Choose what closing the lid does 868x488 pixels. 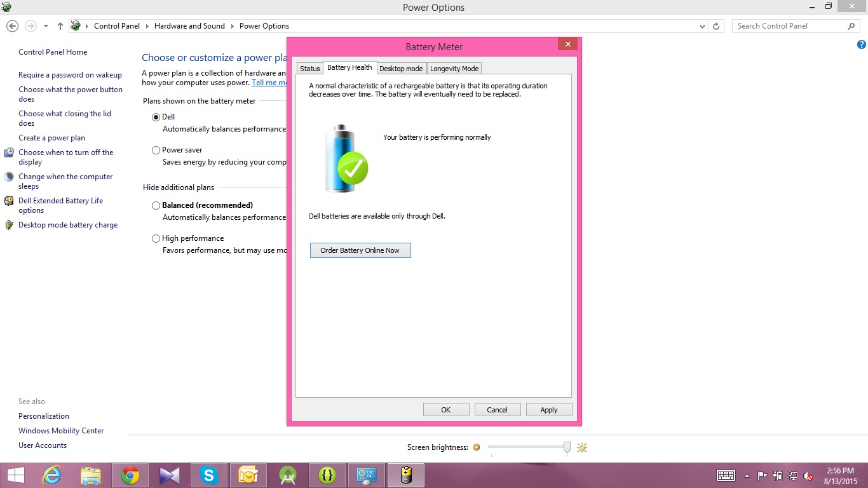click(x=65, y=118)
